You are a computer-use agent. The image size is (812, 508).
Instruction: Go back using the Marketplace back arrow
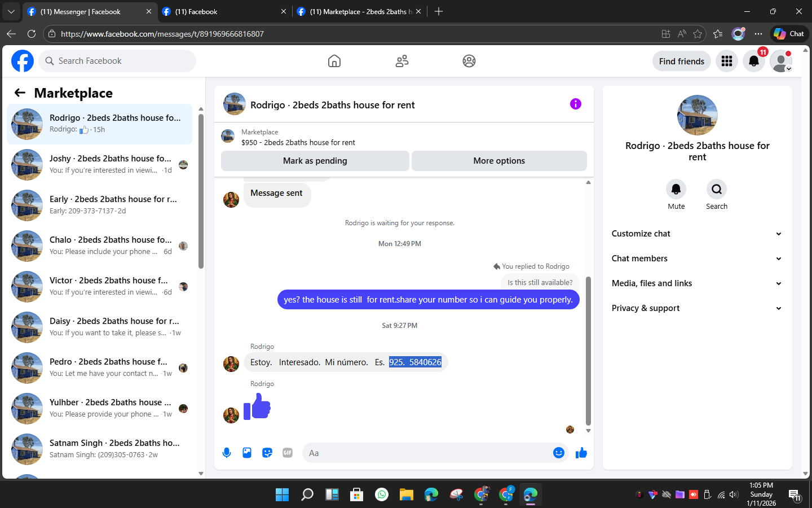coord(20,93)
